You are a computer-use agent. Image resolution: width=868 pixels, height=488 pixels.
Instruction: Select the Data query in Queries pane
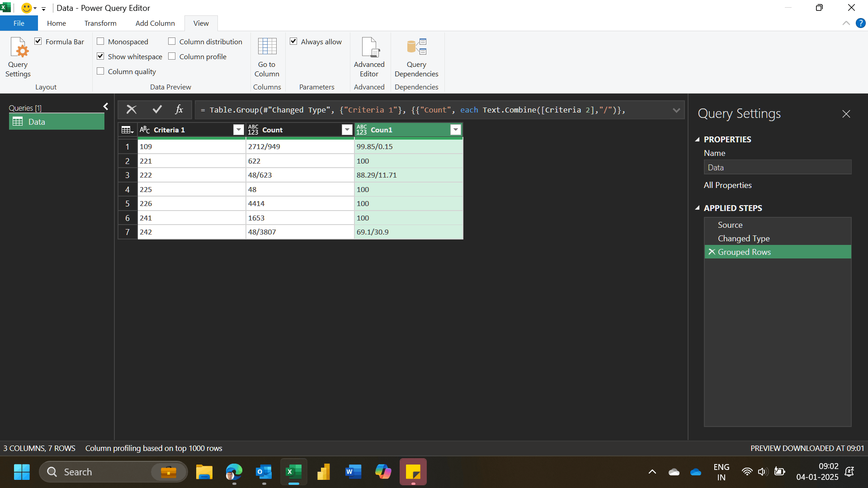pos(57,122)
